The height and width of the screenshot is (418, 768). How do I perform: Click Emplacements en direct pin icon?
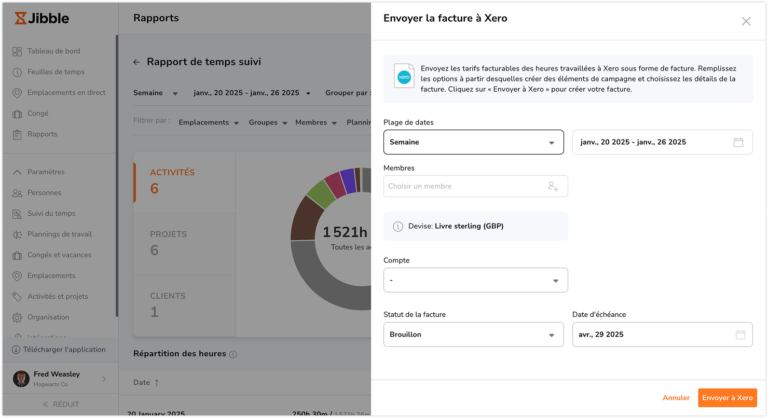point(17,93)
